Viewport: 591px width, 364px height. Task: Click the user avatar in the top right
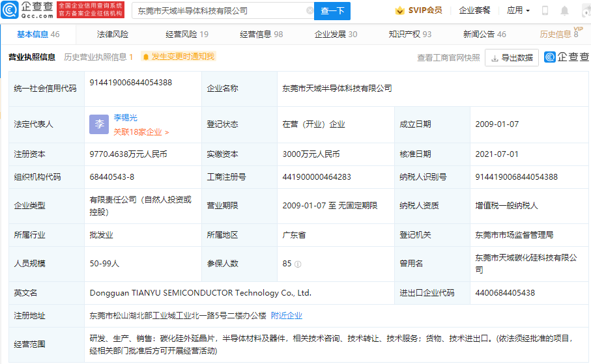(584, 11)
